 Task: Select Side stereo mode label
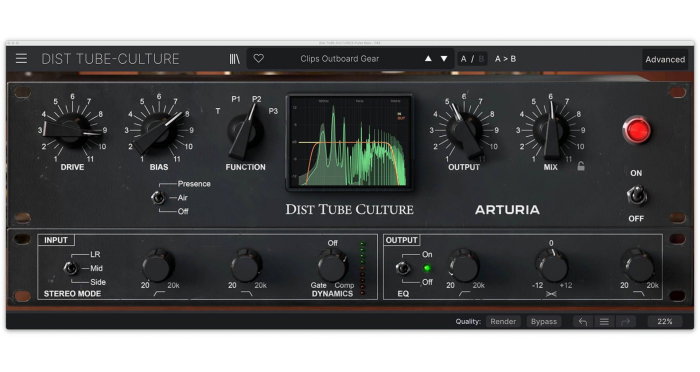(x=98, y=282)
